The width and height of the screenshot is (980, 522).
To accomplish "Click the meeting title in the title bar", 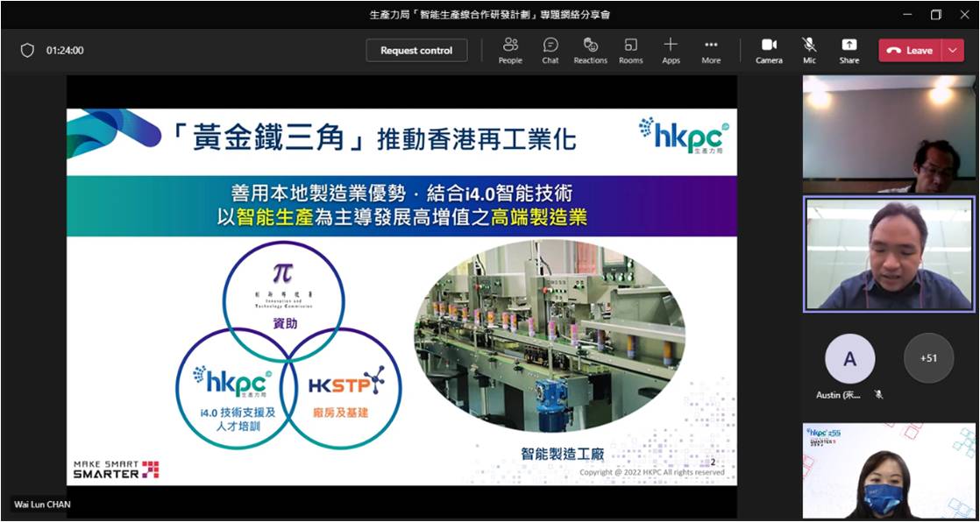I will 489,14.
